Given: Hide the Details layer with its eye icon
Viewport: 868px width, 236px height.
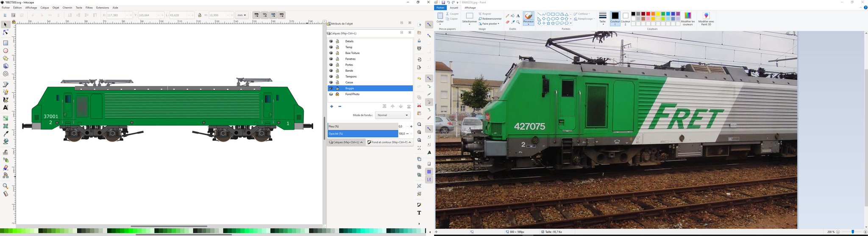Looking at the screenshot, I should click(331, 41).
